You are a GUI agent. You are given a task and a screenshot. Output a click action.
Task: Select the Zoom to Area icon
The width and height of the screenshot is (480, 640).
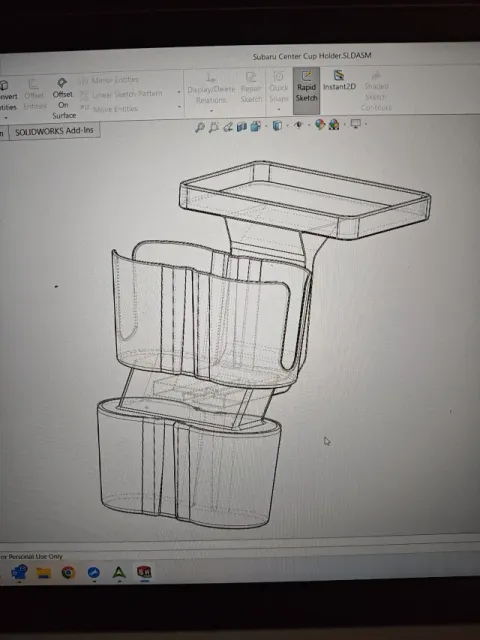tap(214, 127)
